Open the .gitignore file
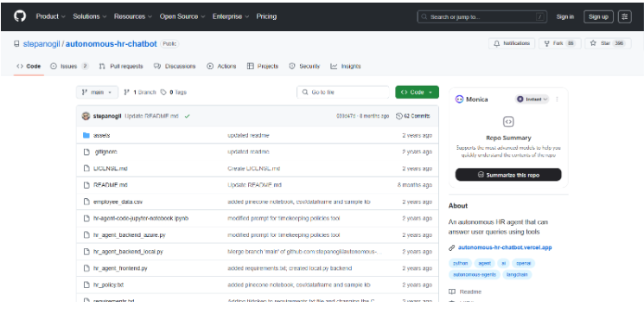Screen dimensions: 644x327 (x=105, y=151)
